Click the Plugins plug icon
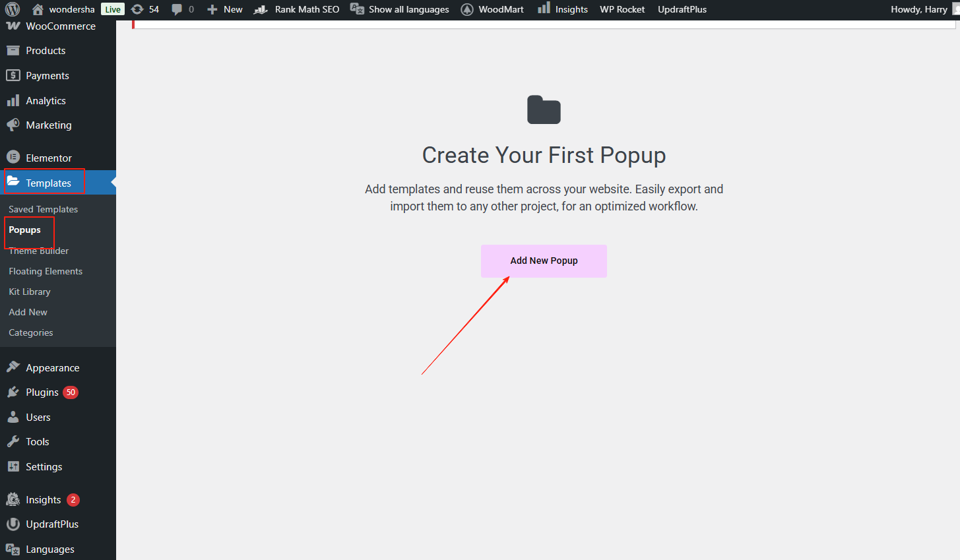The height and width of the screenshot is (560, 960). [x=13, y=392]
